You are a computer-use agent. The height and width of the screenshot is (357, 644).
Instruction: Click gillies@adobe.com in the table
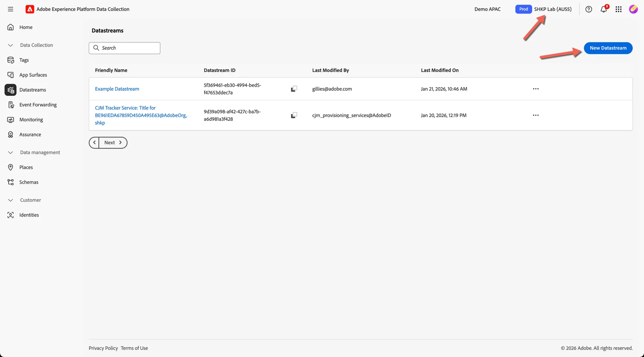[x=332, y=89]
